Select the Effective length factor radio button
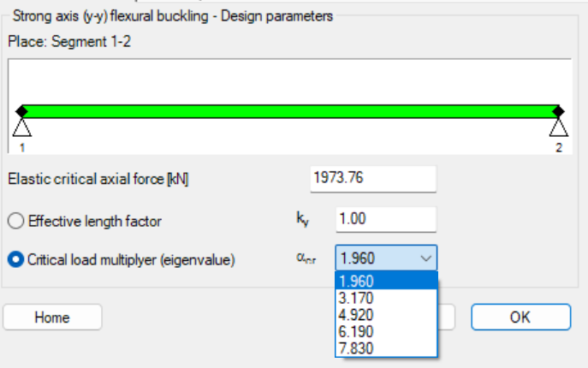 [15, 221]
